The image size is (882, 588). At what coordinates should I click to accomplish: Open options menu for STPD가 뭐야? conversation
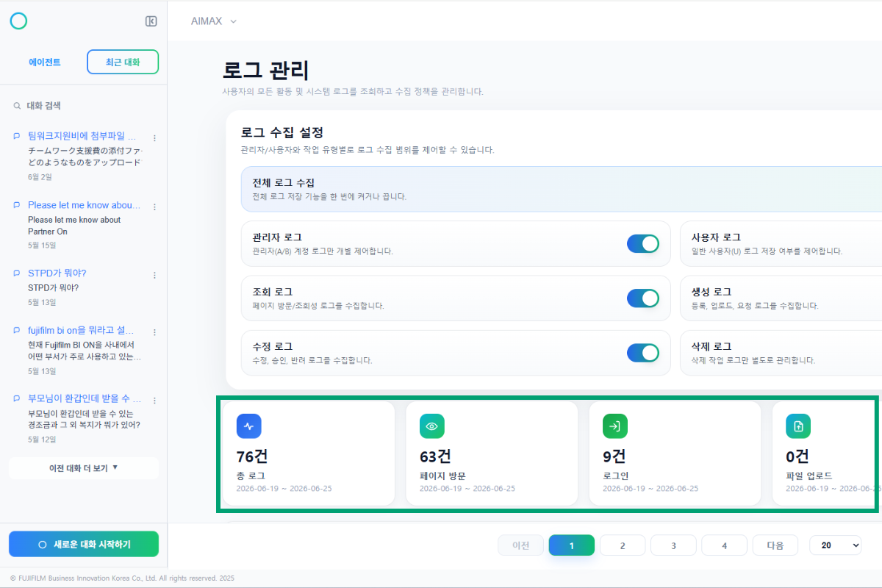tap(154, 275)
